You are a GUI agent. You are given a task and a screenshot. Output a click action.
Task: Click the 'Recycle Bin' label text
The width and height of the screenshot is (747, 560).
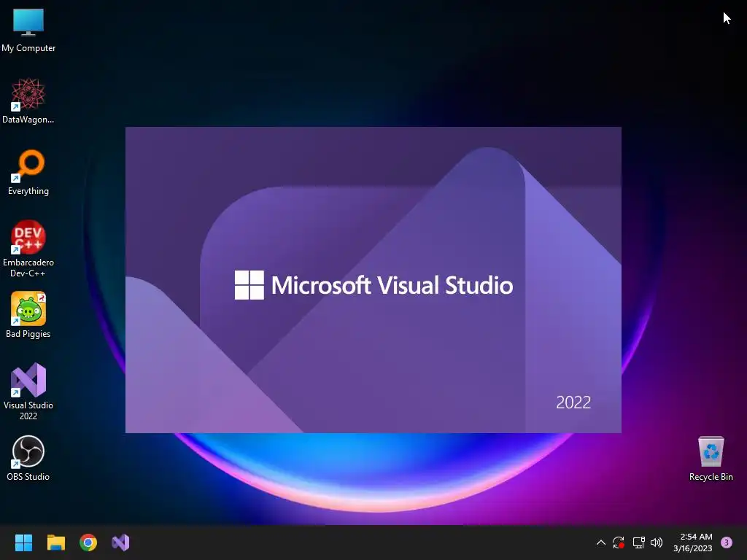click(711, 477)
